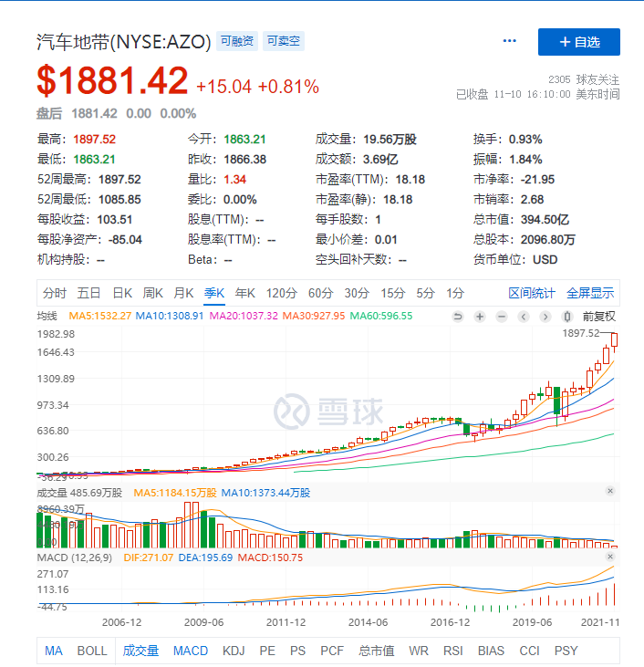Image resolution: width=644 pixels, height=667 pixels.
Task: Click the 可融资 margin tag
Action: point(237,41)
